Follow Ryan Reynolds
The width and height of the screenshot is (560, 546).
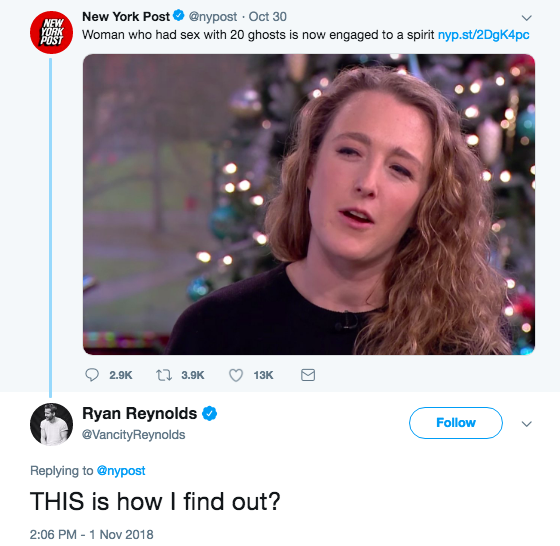[456, 423]
